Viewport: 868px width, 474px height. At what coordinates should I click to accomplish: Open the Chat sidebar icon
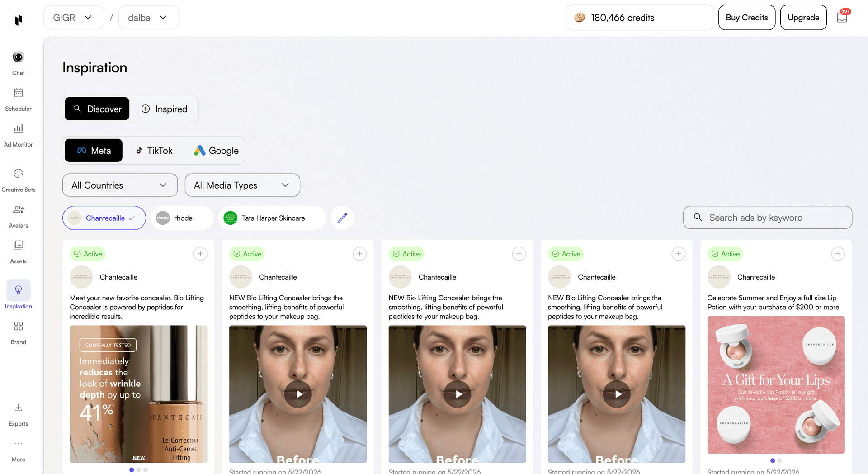18,57
